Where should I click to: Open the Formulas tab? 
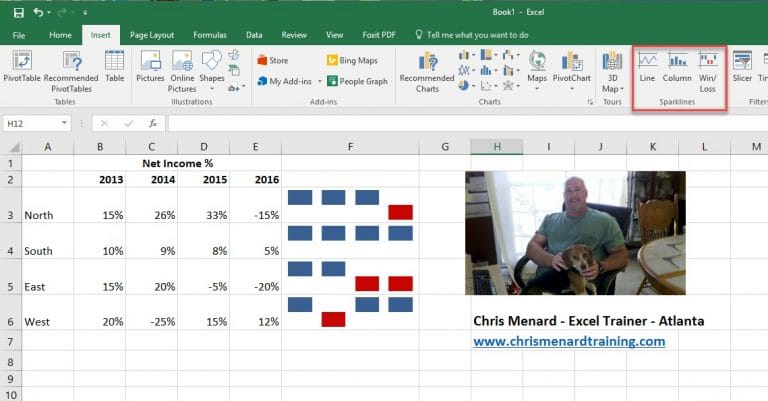pos(210,35)
